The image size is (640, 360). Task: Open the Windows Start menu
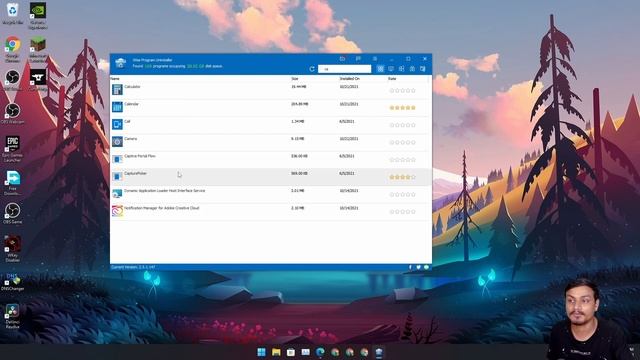(262, 352)
